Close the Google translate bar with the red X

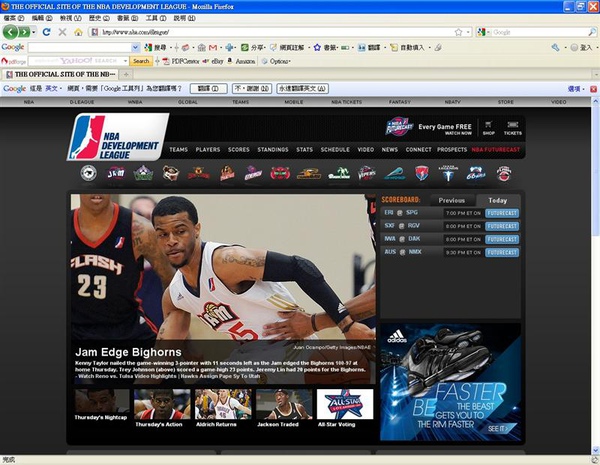(x=593, y=89)
